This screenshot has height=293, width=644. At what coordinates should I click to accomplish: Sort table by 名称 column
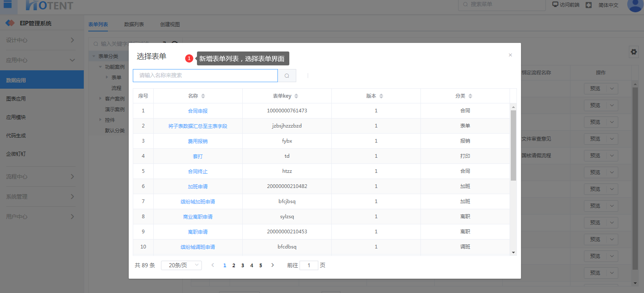203,96
